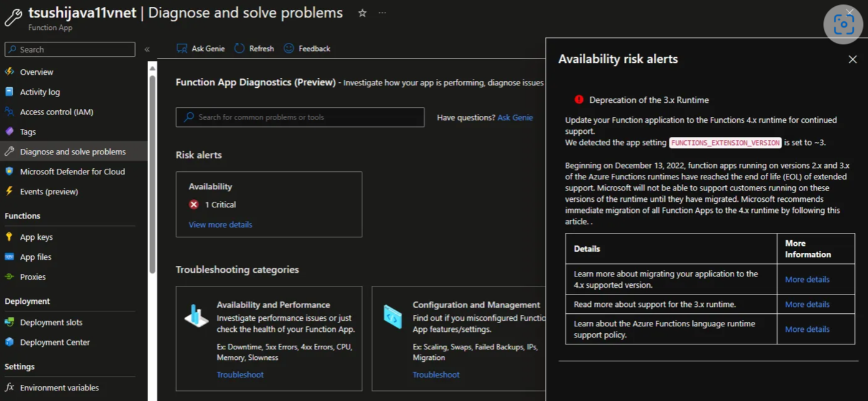Collapse the sidebar with the double chevron

click(x=147, y=49)
